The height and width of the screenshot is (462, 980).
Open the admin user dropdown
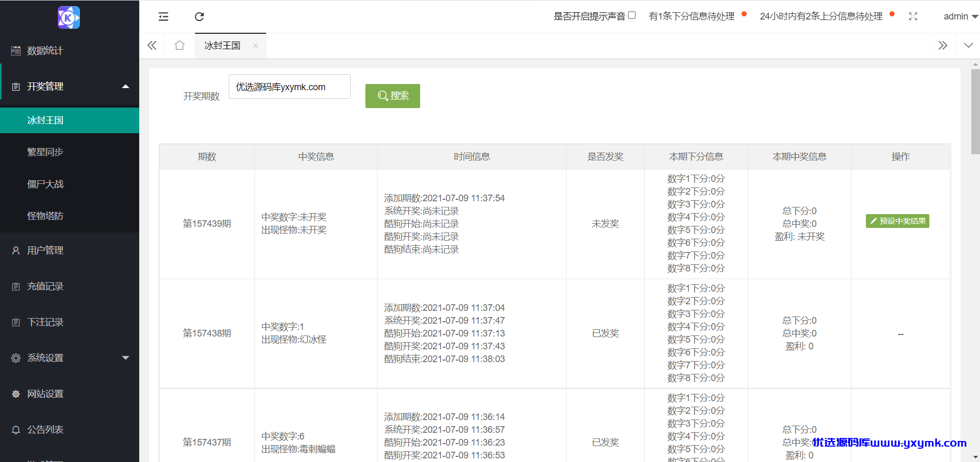point(961,16)
